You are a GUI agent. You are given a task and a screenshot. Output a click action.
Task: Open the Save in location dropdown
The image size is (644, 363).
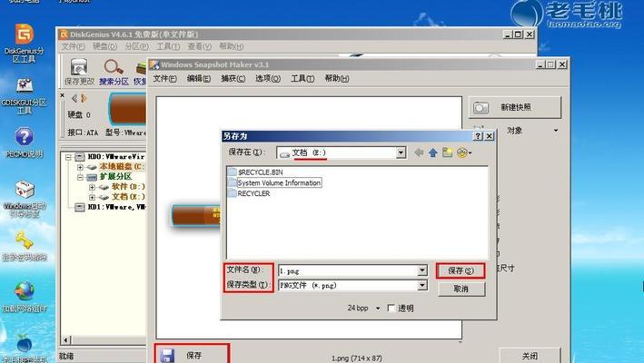coord(401,152)
